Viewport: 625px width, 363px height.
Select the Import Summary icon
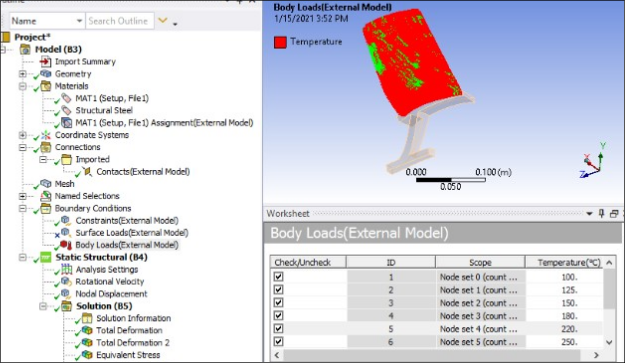(x=45, y=62)
